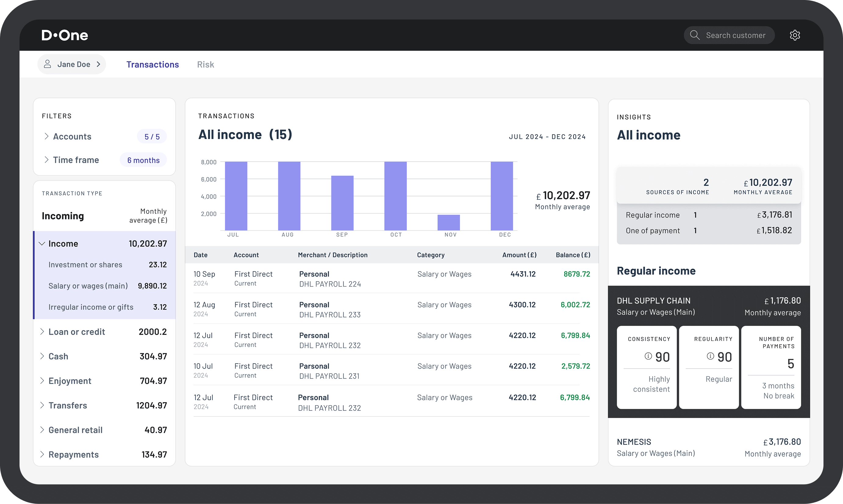The height and width of the screenshot is (504, 843).
Task: Click the Consistency info icon
Action: coord(648,356)
